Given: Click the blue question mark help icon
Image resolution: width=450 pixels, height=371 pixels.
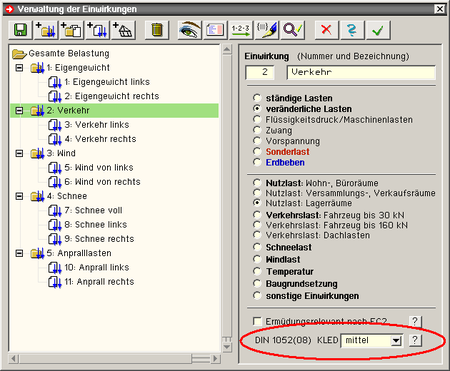Looking at the screenshot, I should (x=352, y=30).
